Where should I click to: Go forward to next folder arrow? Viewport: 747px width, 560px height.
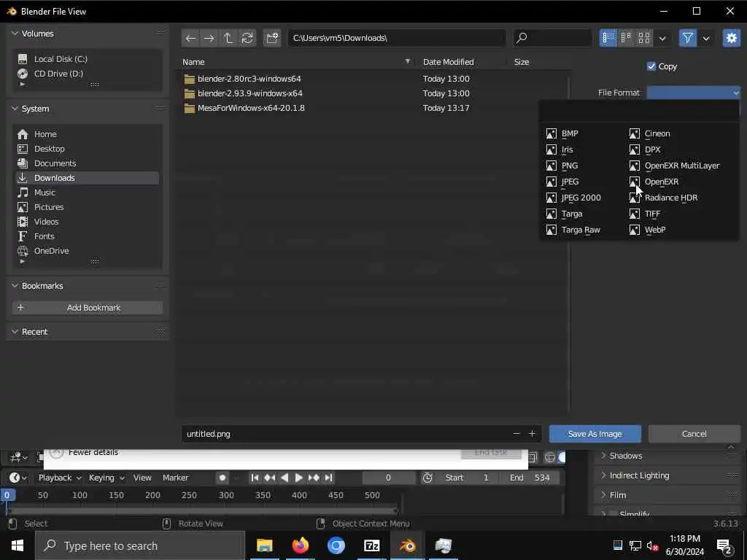point(209,38)
